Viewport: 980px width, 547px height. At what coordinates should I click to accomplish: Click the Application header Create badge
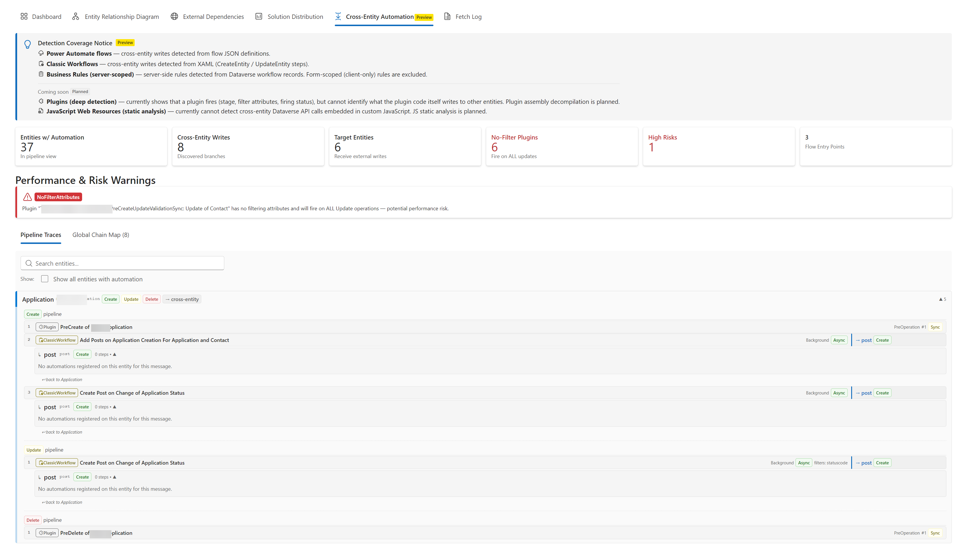pyautogui.click(x=111, y=299)
